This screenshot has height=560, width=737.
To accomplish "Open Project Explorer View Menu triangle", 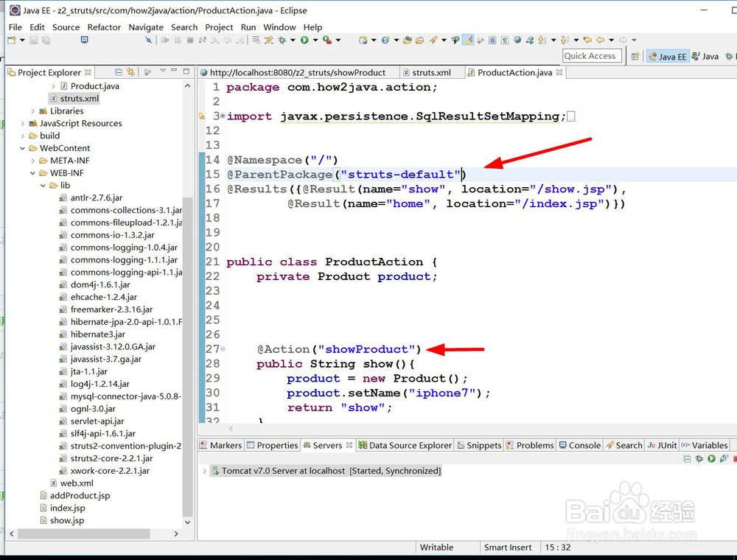I will coord(163,71).
